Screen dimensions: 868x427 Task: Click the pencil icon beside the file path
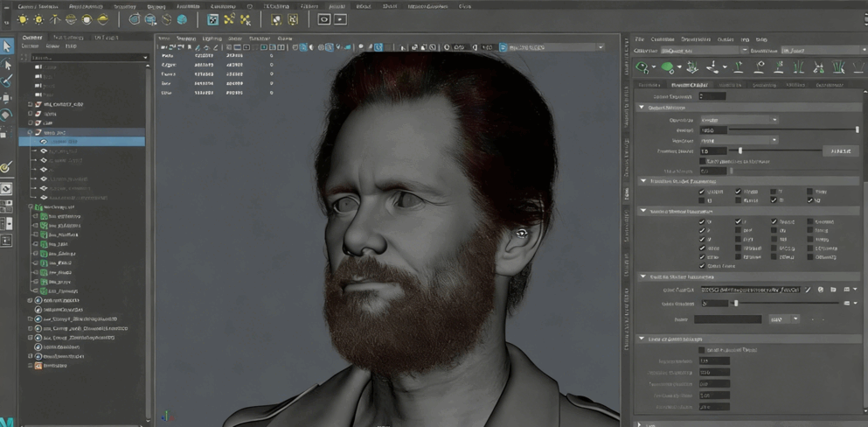(x=808, y=290)
